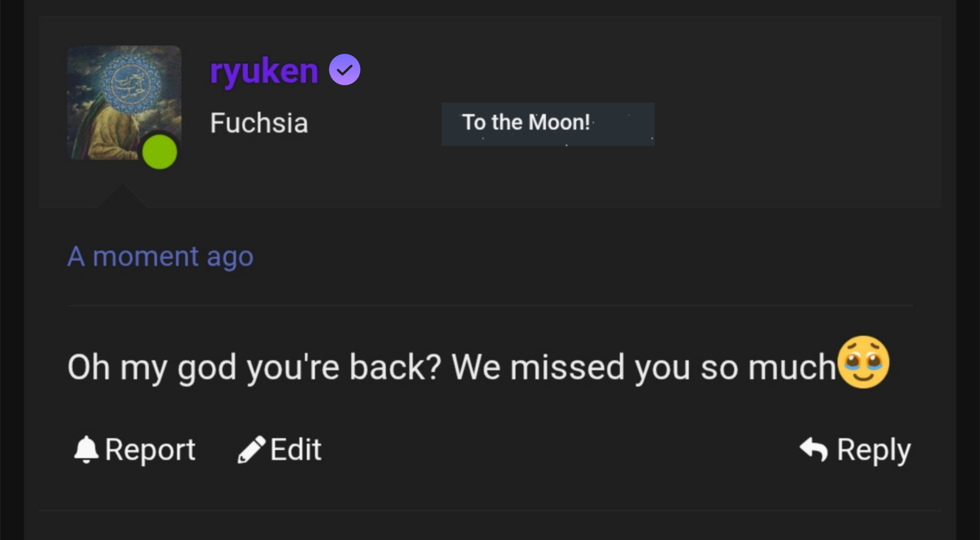Click the pencil icon beside Edit
The height and width of the screenshot is (540, 980).
[251, 450]
